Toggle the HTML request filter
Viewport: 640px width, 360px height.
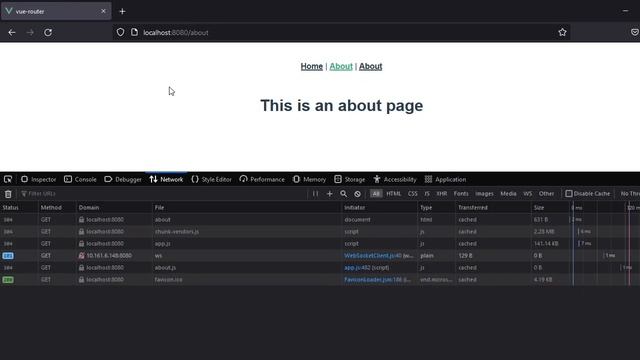(x=393, y=194)
